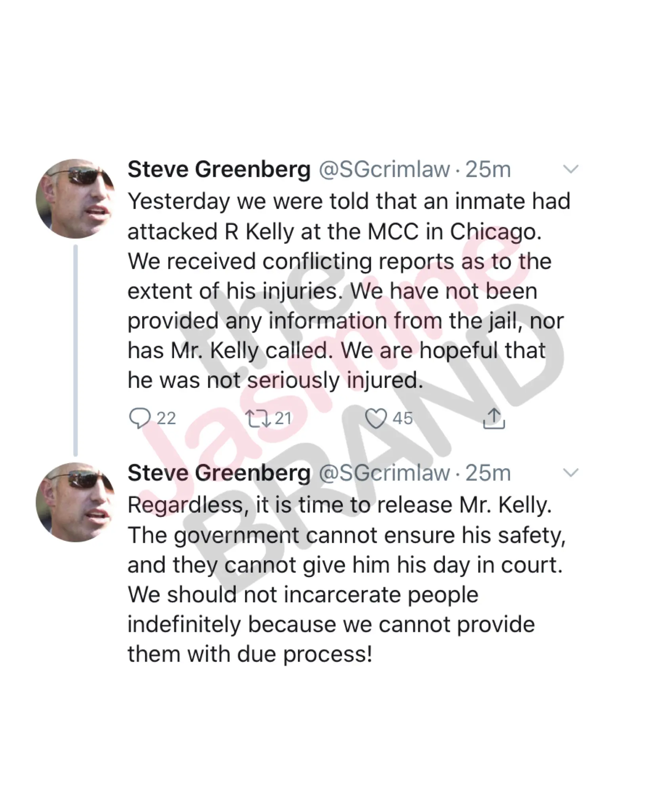This screenshot has width=649, height=812.
Task: Click the share upload icon
Action: (494, 419)
